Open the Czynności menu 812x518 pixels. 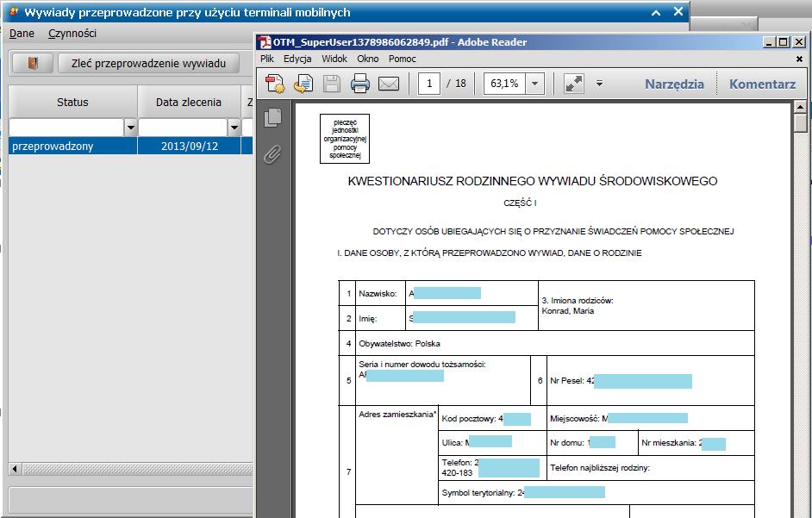[x=72, y=33]
